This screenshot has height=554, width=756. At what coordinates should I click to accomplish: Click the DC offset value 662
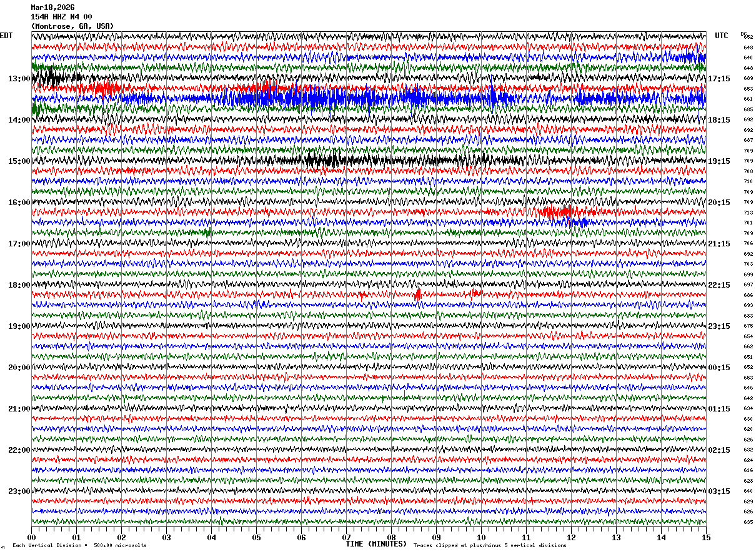tap(748, 347)
